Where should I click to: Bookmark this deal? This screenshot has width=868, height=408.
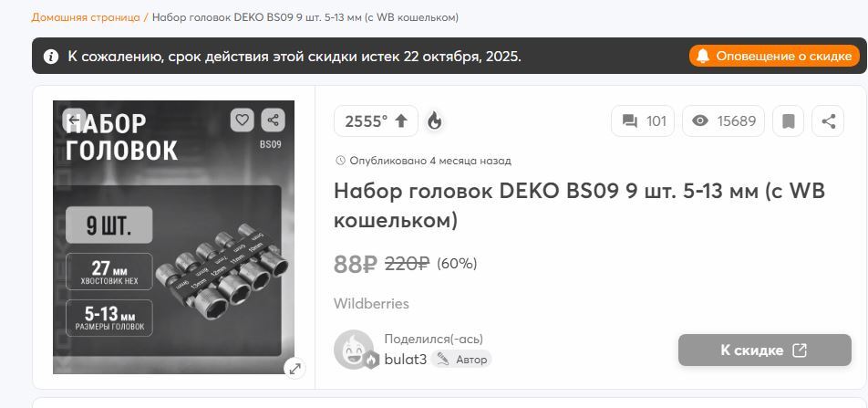point(788,120)
